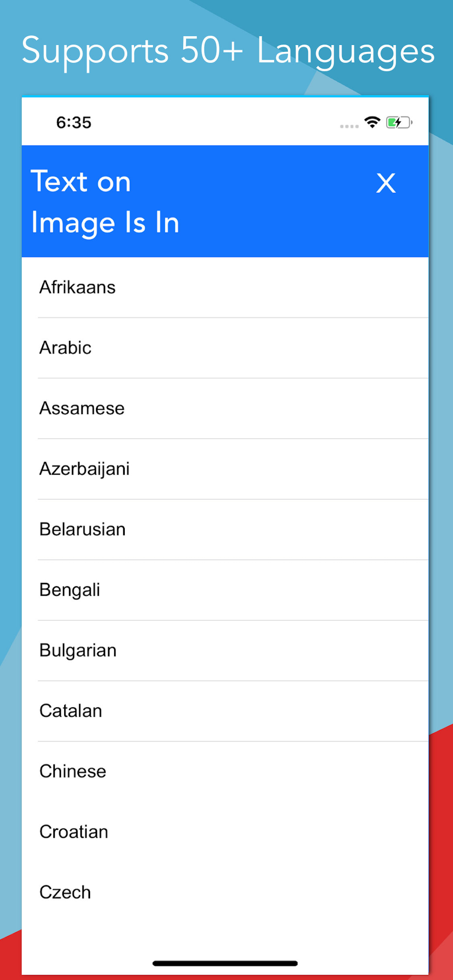Select Bulgarian from the languages
This screenshot has width=453, height=980.
(x=225, y=650)
